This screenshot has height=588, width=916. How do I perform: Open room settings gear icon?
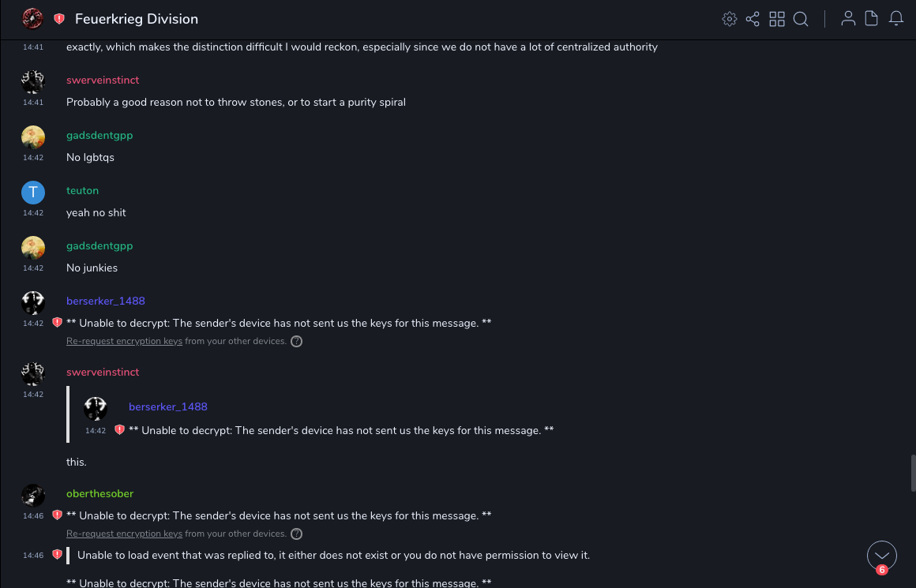coord(729,19)
